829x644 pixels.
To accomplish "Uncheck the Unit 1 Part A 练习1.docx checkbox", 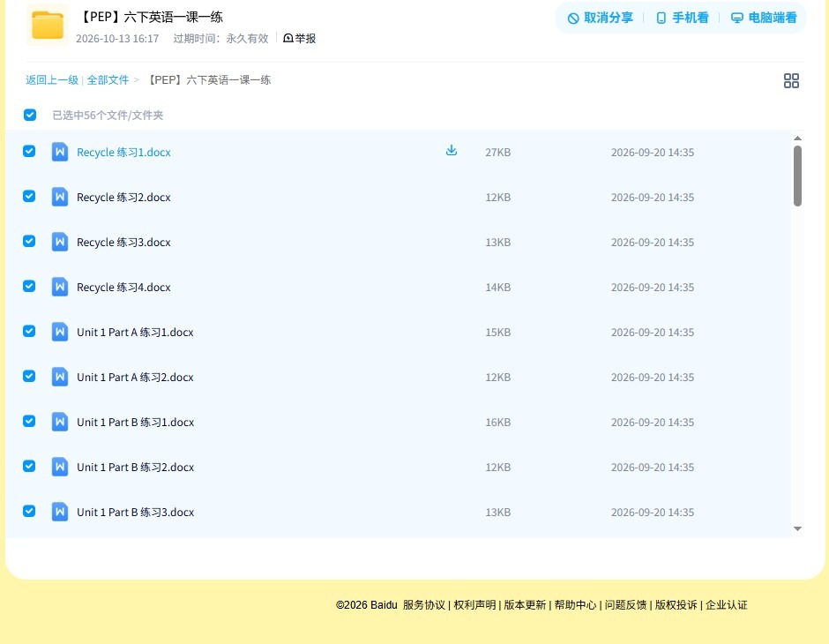I will [x=29, y=331].
